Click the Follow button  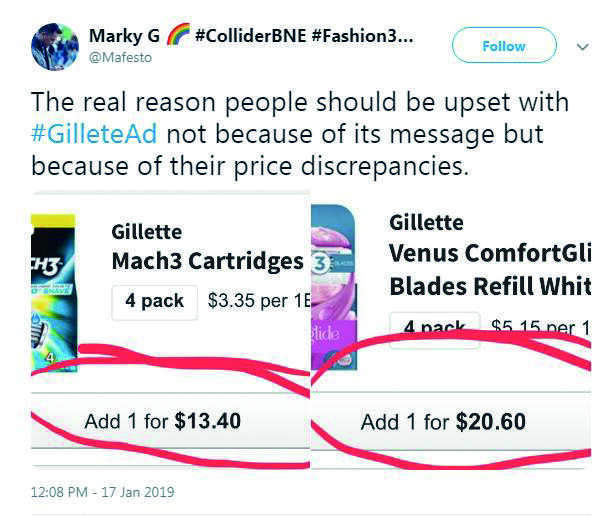[x=503, y=46]
